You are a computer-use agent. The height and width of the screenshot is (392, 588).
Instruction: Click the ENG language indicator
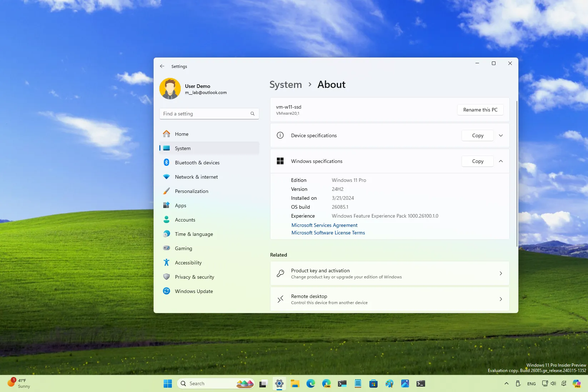click(x=531, y=383)
